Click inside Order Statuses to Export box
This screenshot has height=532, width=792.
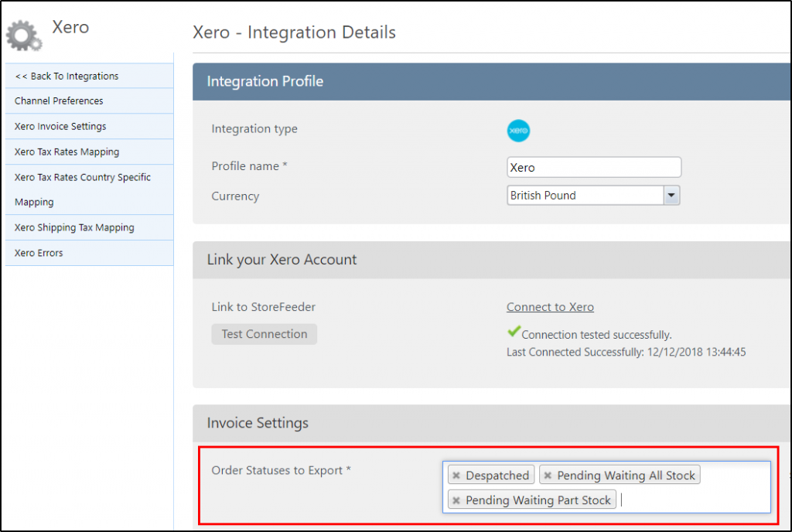pos(606,487)
